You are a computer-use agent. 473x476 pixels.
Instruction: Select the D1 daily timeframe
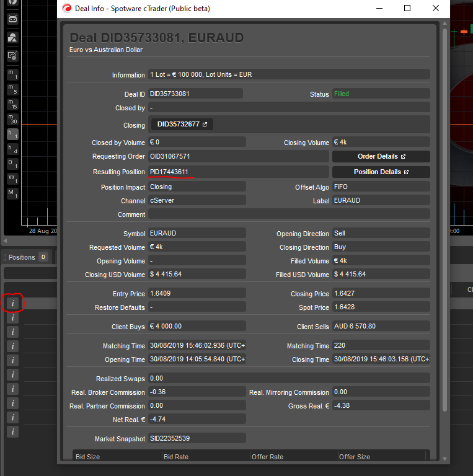point(12,164)
